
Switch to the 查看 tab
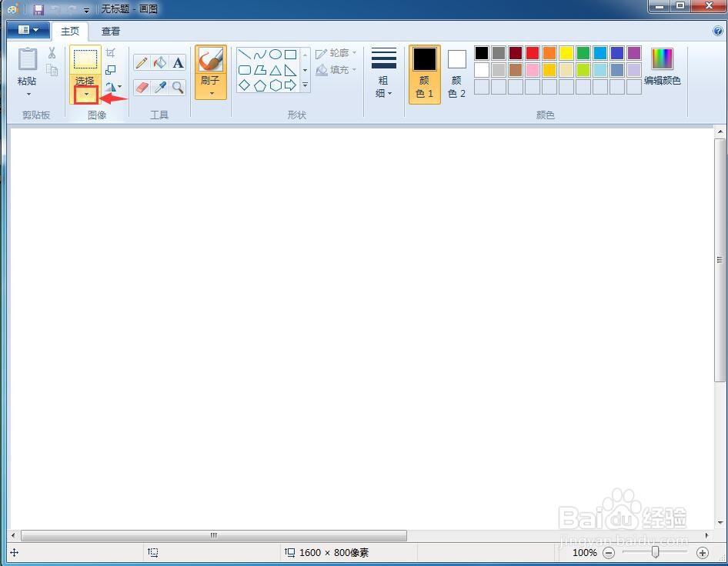[111, 31]
